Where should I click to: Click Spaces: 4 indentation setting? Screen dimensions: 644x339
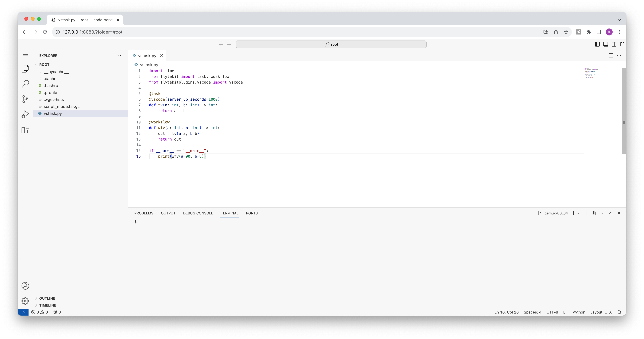[532, 312]
